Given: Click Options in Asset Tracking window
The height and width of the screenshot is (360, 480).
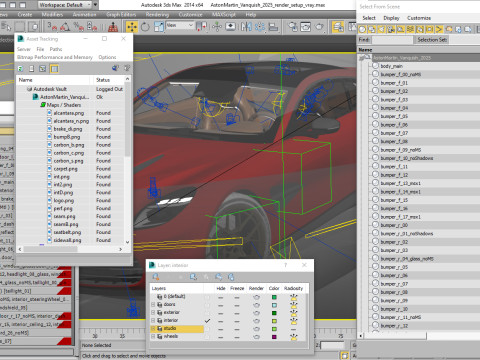Looking at the screenshot, I should (107, 57).
